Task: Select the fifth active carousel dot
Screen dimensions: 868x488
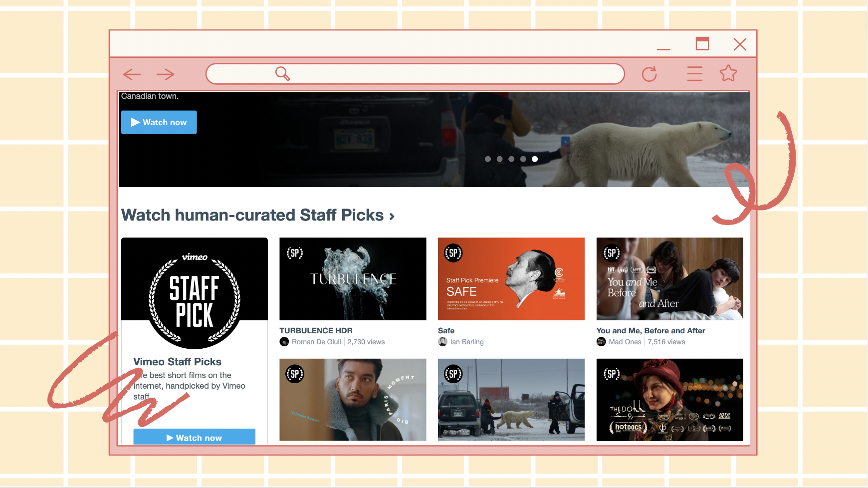Action: pos(535,159)
